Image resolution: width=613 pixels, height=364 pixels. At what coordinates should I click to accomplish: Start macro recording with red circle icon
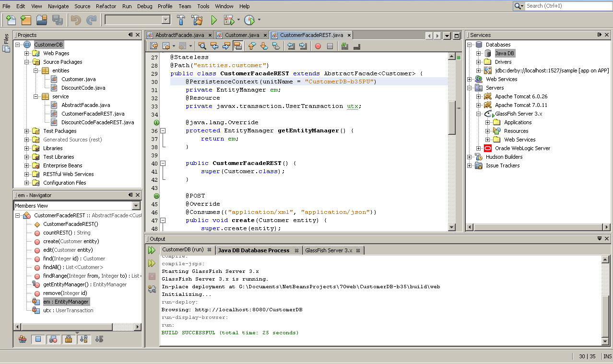pyautogui.click(x=318, y=46)
